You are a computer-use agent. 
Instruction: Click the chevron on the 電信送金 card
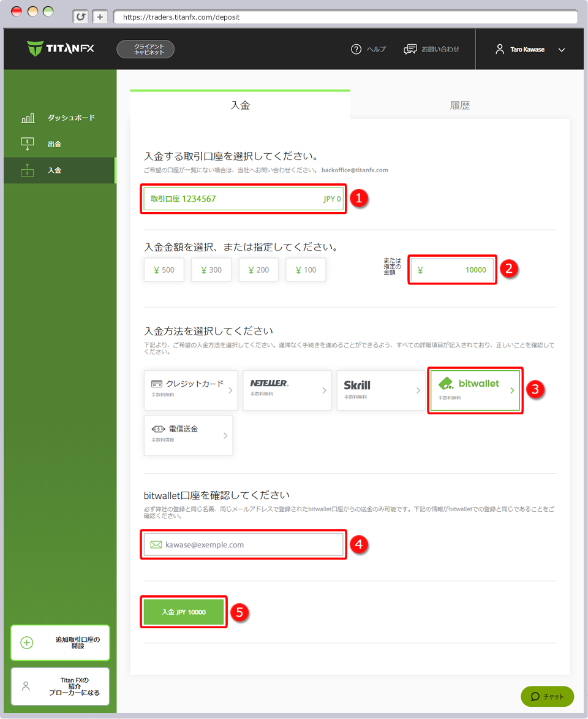225,436
